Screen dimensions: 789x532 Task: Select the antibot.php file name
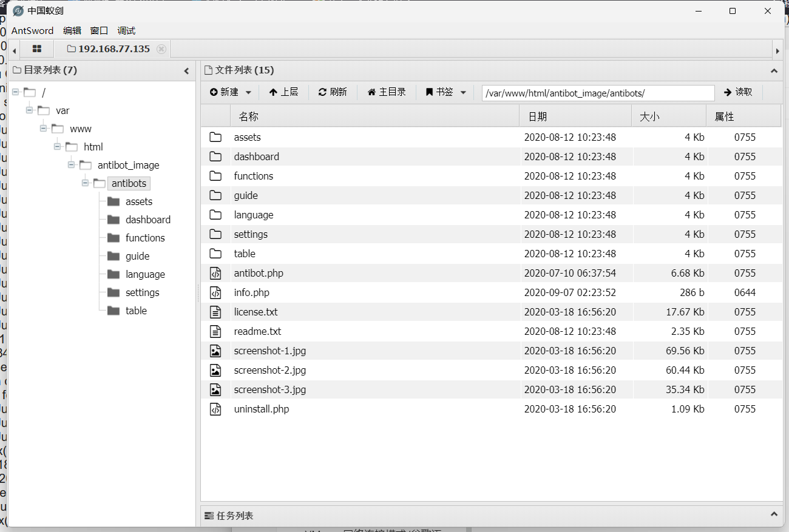(x=259, y=273)
